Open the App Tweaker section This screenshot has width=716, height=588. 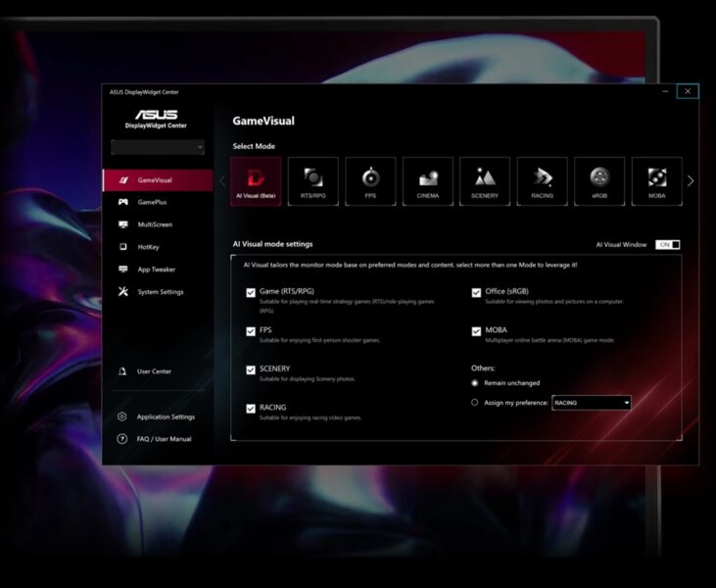click(158, 269)
